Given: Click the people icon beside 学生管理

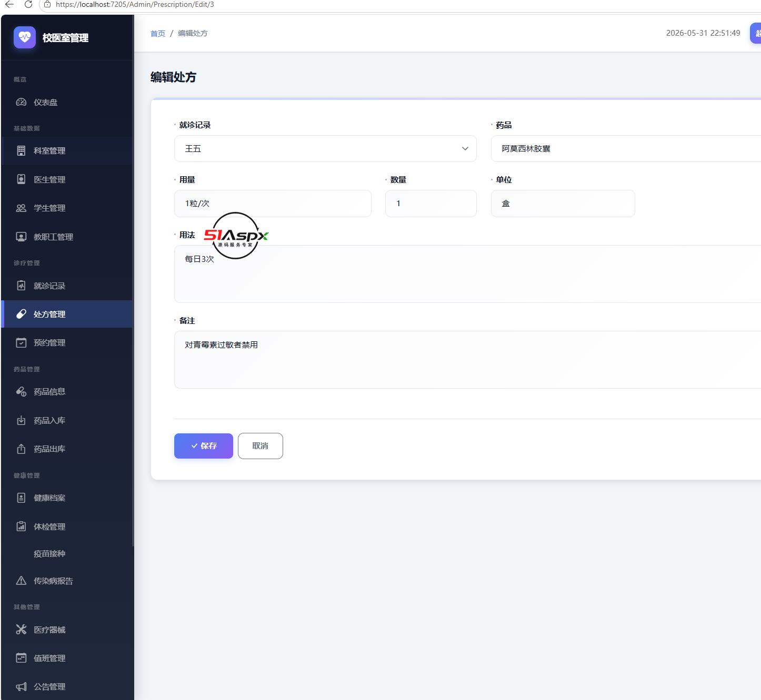Looking at the screenshot, I should [21, 208].
